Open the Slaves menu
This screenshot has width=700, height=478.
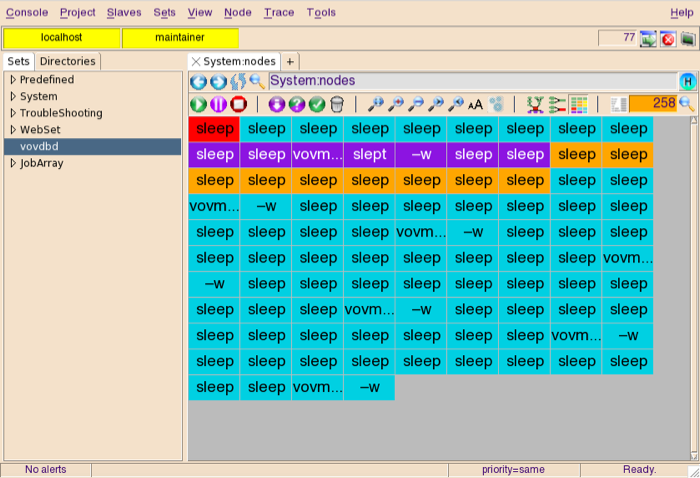[124, 13]
